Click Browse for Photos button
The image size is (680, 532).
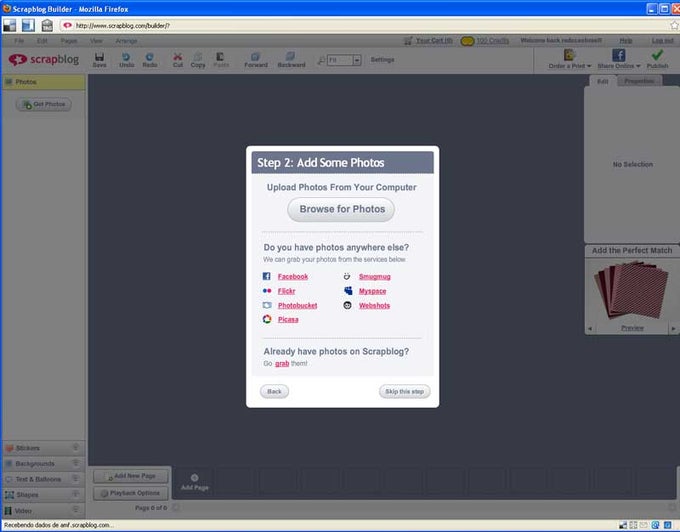tap(341, 209)
